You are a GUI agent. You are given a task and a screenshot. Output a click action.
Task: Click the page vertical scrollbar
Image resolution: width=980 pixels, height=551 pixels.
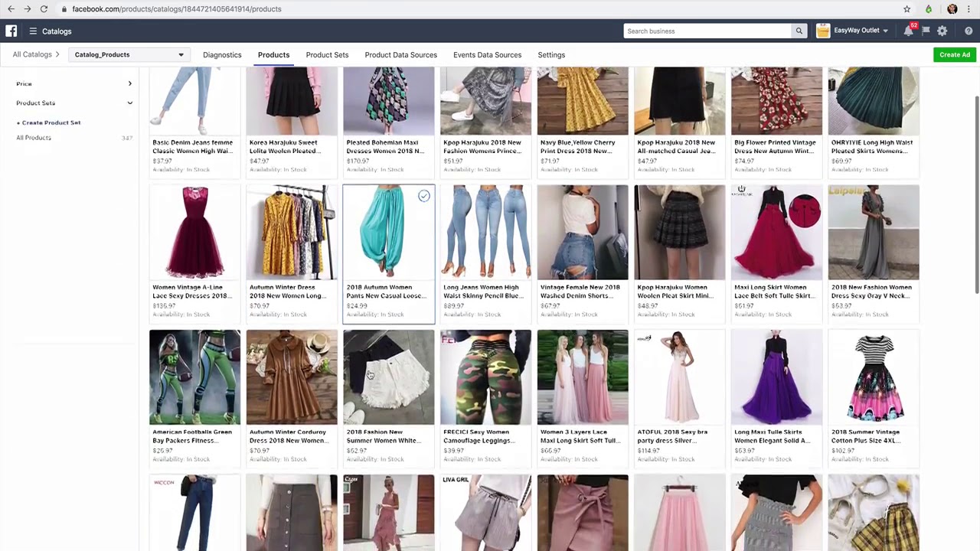click(976, 194)
